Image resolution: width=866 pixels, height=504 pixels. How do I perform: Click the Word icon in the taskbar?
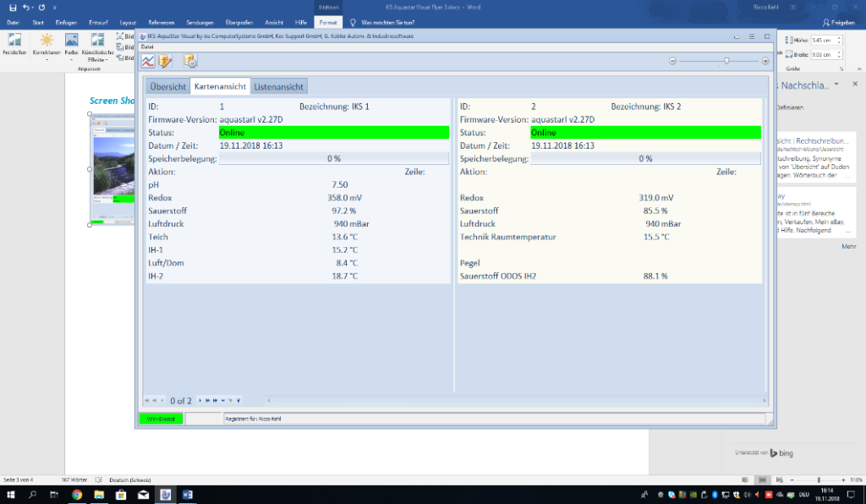[x=187, y=494]
